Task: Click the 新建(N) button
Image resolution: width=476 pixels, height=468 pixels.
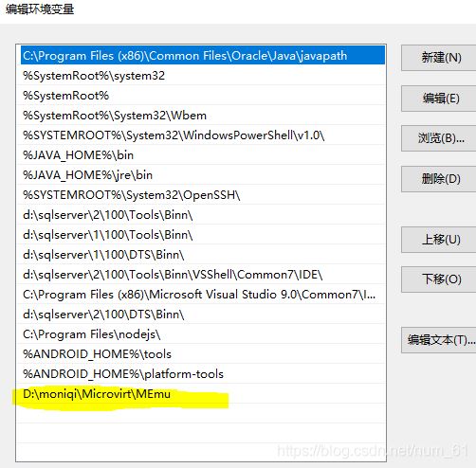Action: 439,58
